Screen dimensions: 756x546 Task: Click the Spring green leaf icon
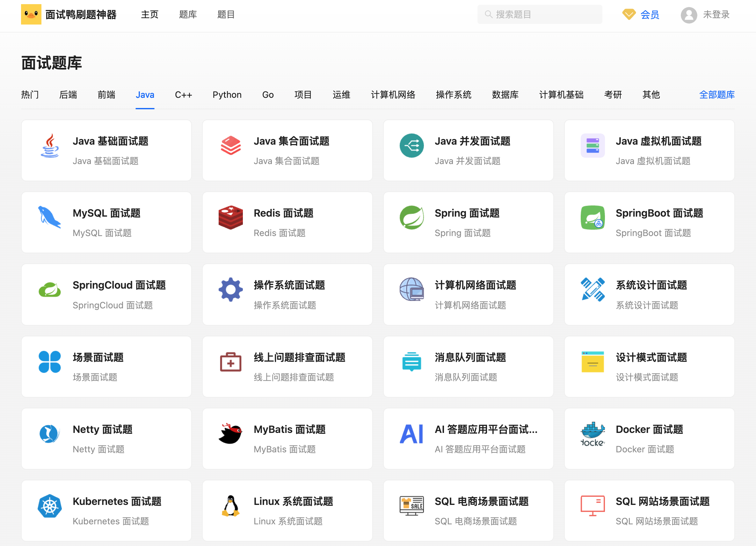[412, 218]
